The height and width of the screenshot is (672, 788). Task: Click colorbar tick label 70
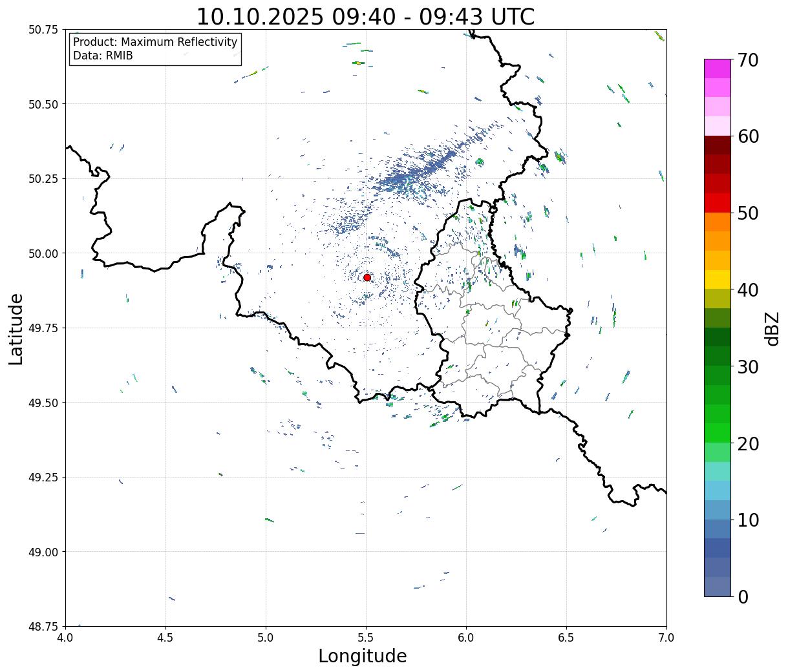(748, 60)
